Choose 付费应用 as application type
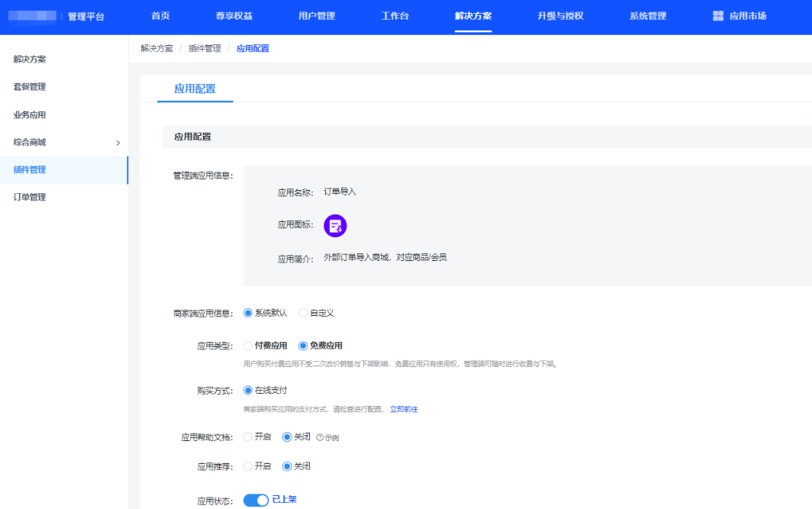Image resolution: width=812 pixels, height=509 pixels. pyautogui.click(x=248, y=346)
